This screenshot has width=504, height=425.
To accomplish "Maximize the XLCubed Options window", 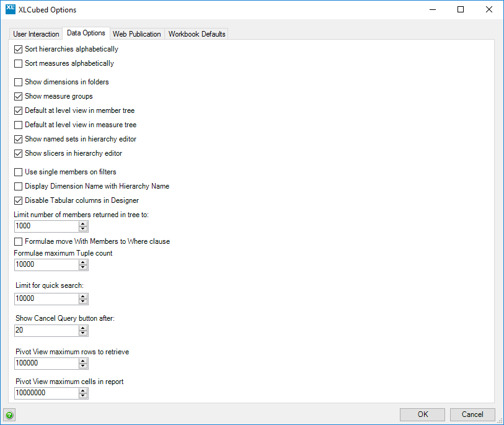I will [x=461, y=10].
